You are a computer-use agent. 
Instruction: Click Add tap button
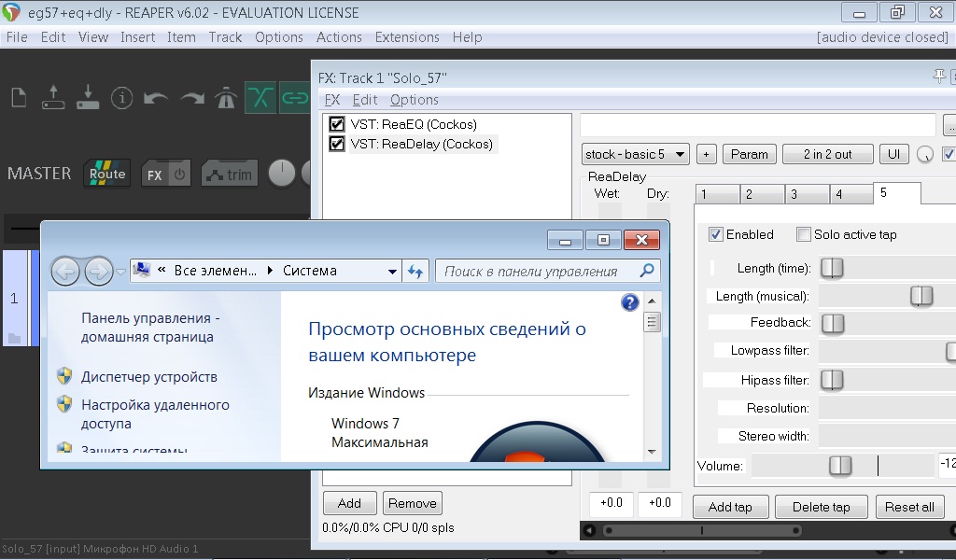point(730,507)
